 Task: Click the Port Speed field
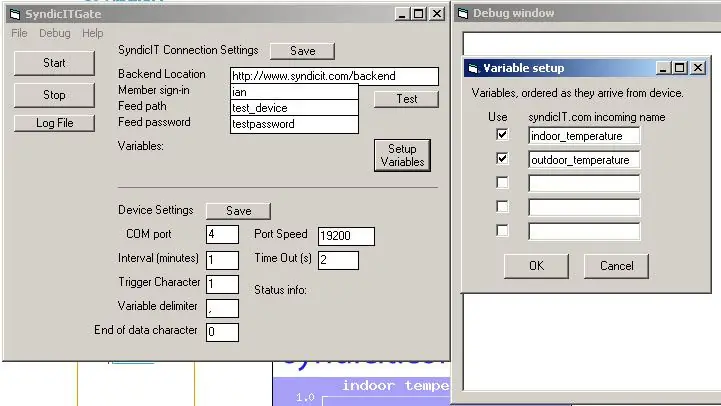pos(346,236)
